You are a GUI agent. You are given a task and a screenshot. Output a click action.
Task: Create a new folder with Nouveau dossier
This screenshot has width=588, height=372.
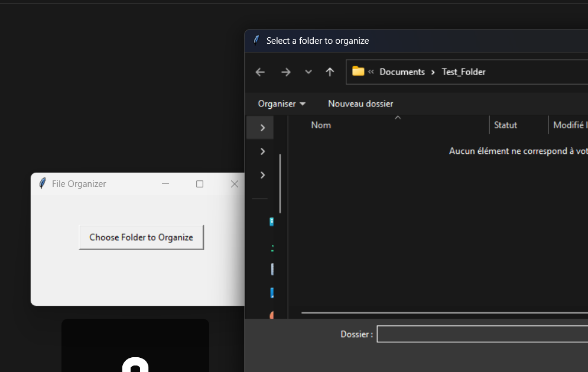tap(360, 103)
